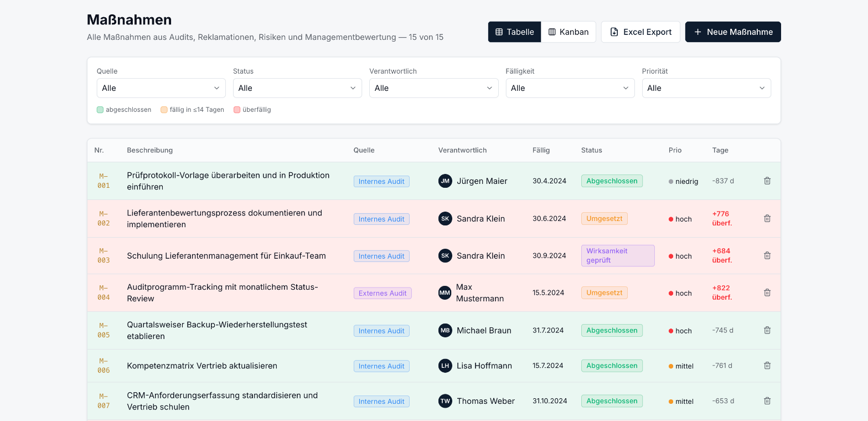Image resolution: width=868 pixels, height=421 pixels.
Task: Delete M-006 using the trash icon
Action: coord(767,366)
